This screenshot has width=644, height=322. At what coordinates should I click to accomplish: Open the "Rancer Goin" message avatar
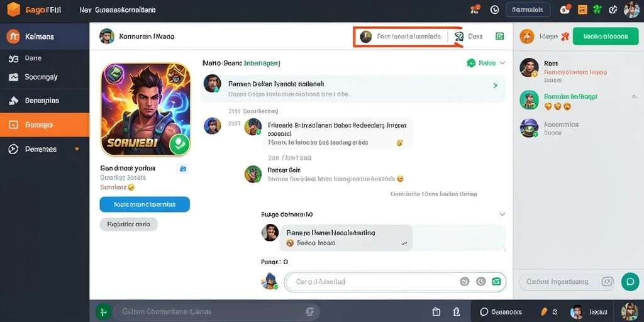pyautogui.click(x=253, y=174)
